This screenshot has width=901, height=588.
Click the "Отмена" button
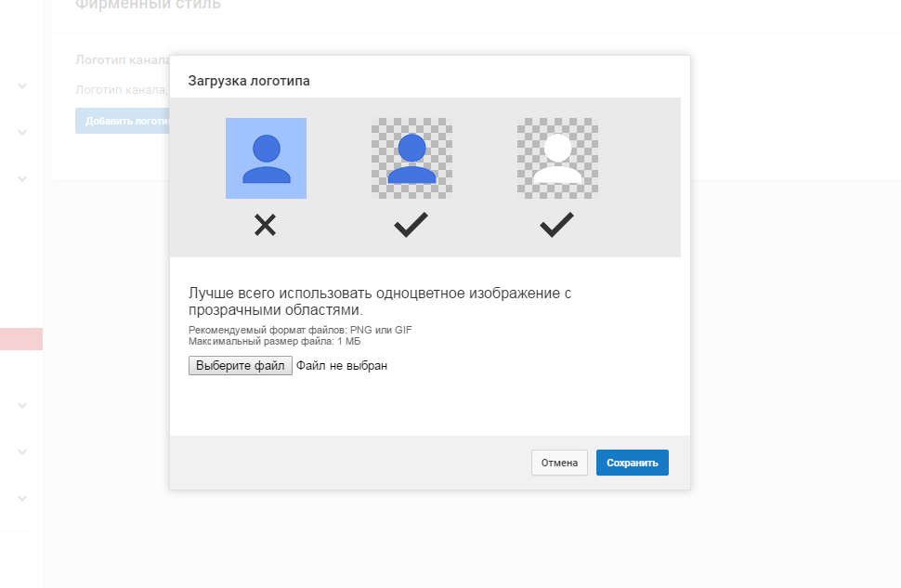coord(559,463)
